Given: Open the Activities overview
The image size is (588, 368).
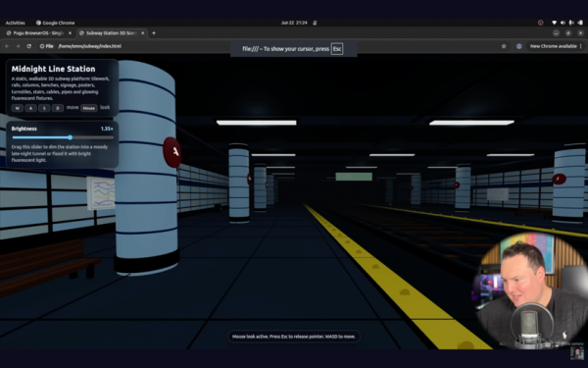Looking at the screenshot, I should coord(15,23).
